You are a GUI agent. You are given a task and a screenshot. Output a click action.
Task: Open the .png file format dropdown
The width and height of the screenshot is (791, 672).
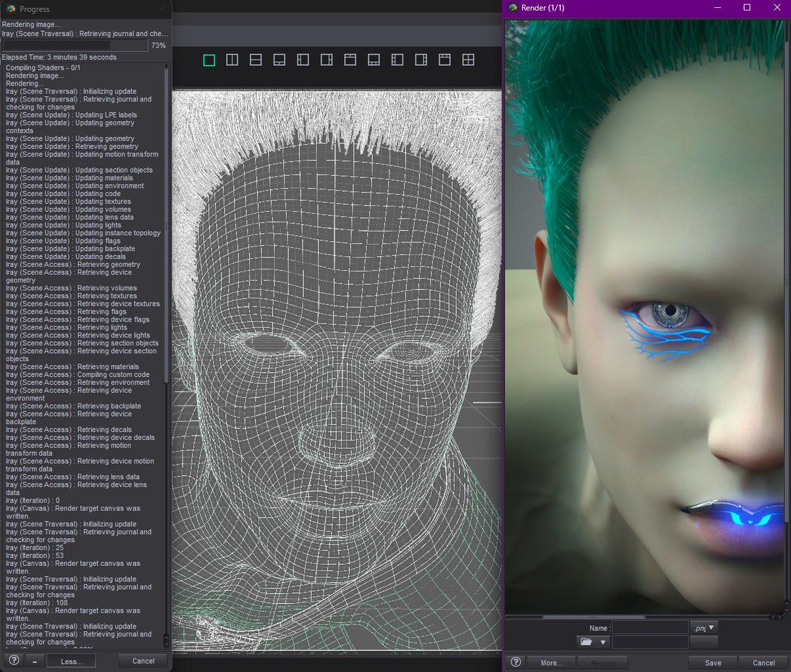click(x=704, y=628)
